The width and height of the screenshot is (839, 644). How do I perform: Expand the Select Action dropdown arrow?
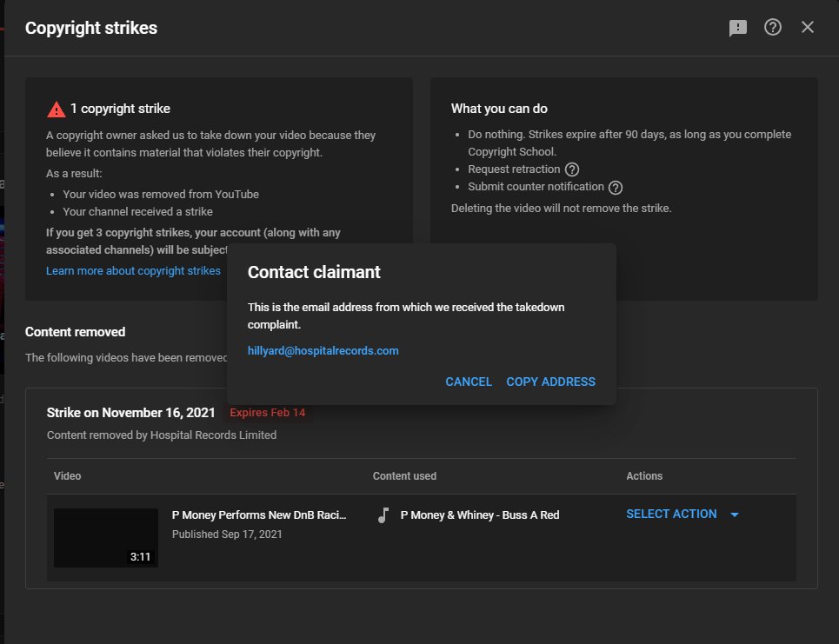(x=735, y=515)
